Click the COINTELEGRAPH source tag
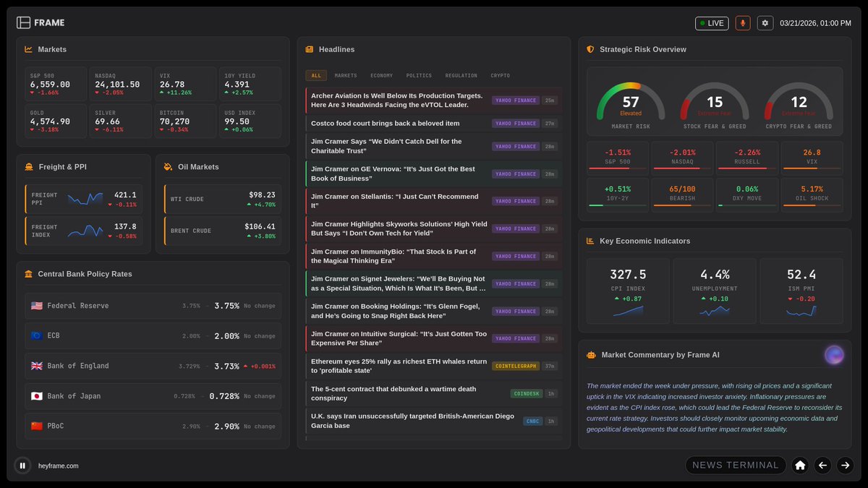Viewport: 868px width, 488px height. [x=516, y=366]
